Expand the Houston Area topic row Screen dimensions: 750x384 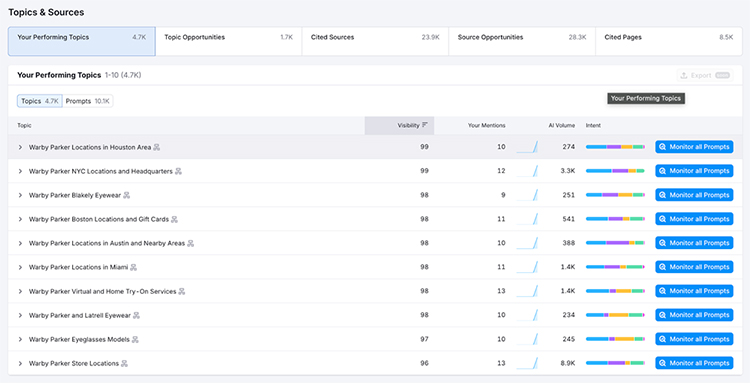(x=20, y=147)
